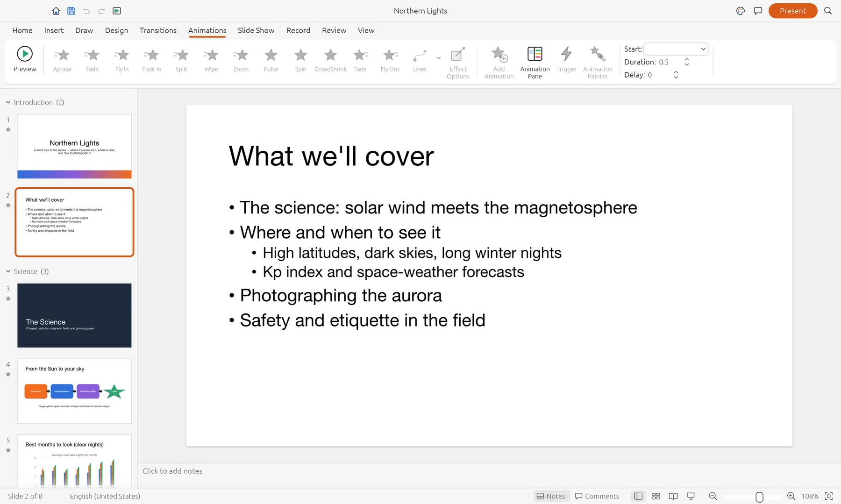Expand more animation effects gallery arrow
841x504 pixels.
pos(438,58)
